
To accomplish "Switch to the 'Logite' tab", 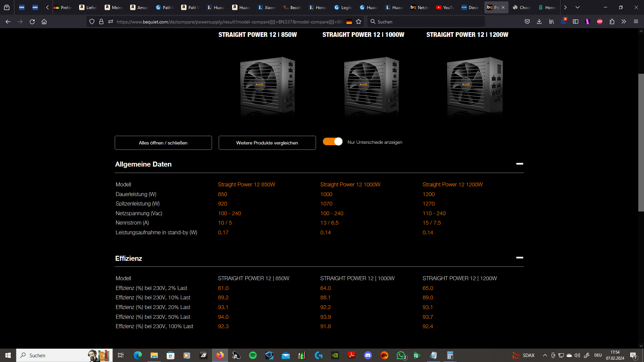I will pos(343,7).
